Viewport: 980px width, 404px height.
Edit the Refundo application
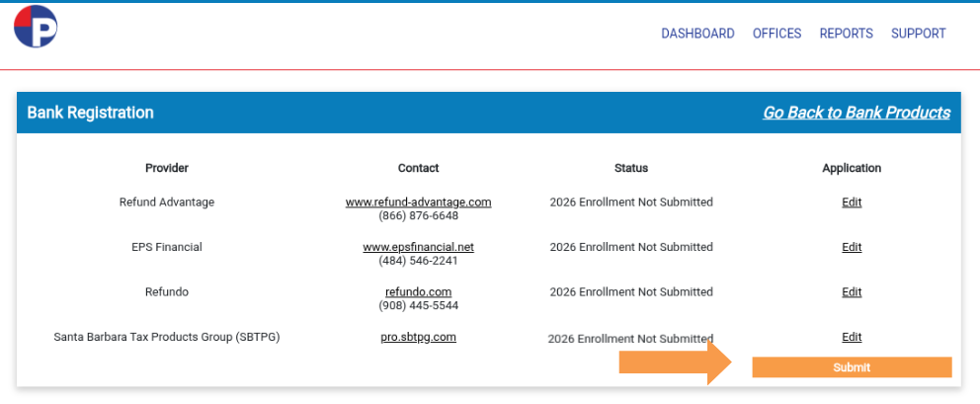pyautogui.click(x=852, y=292)
